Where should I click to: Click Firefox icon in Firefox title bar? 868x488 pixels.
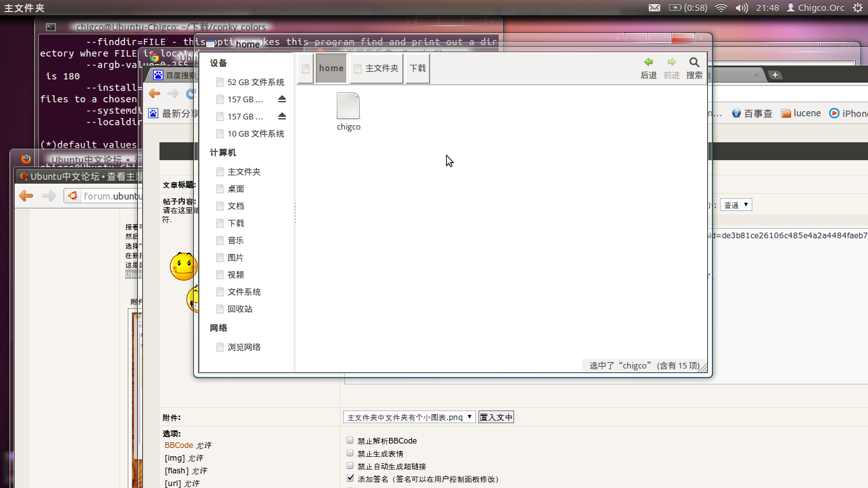26,159
